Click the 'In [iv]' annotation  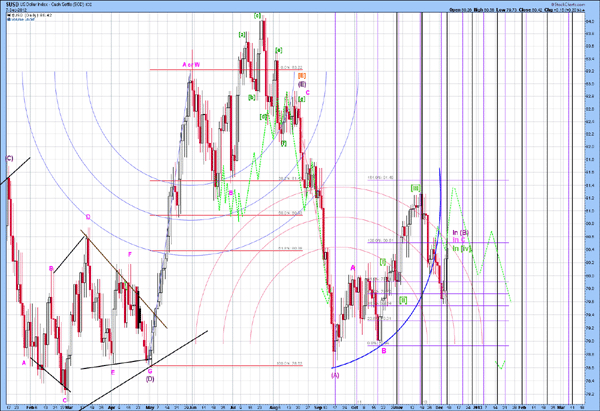462,249
